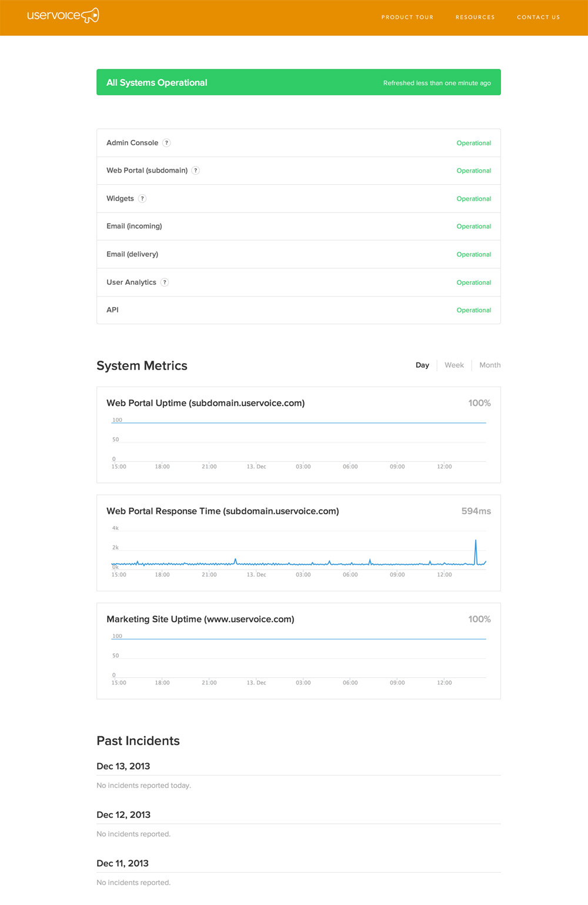588x905 pixels.
Task: Click the refresh timestamp text
Action: 439,83
